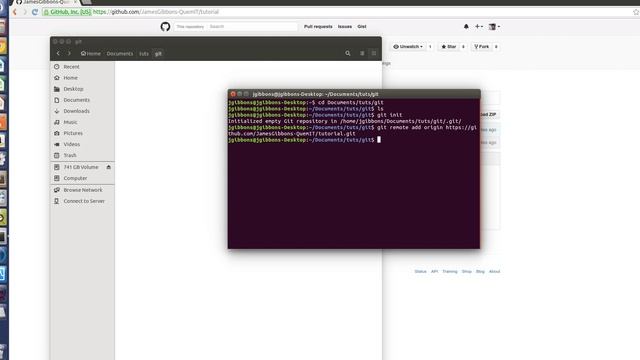
Task: Switch file manager to list view
Action: click(x=362, y=53)
